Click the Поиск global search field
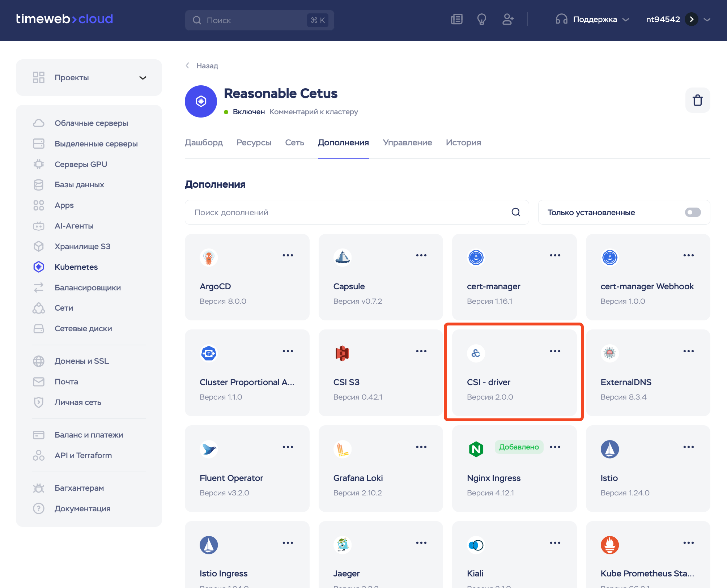Image resolution: width=727 pixels, height=588 pixels. click(259, 20)
